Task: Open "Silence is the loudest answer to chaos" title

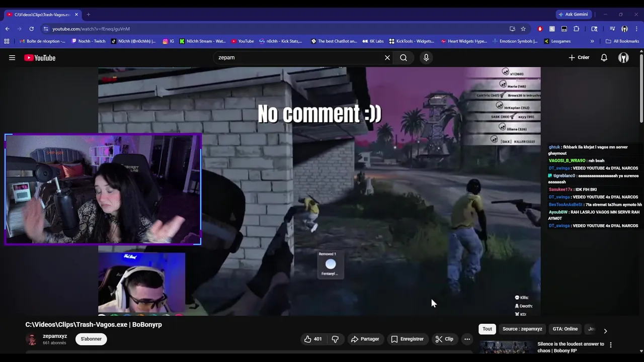Action: [x=571, y=347]
